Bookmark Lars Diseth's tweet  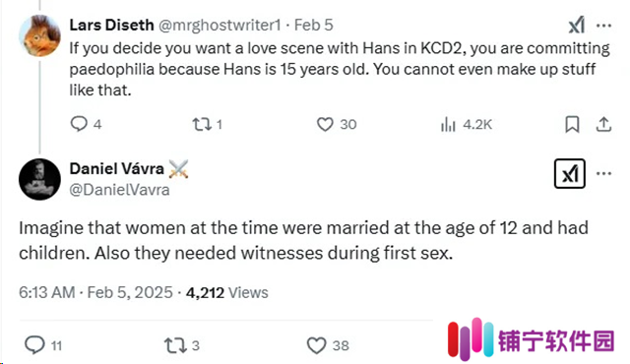[572, 124]
